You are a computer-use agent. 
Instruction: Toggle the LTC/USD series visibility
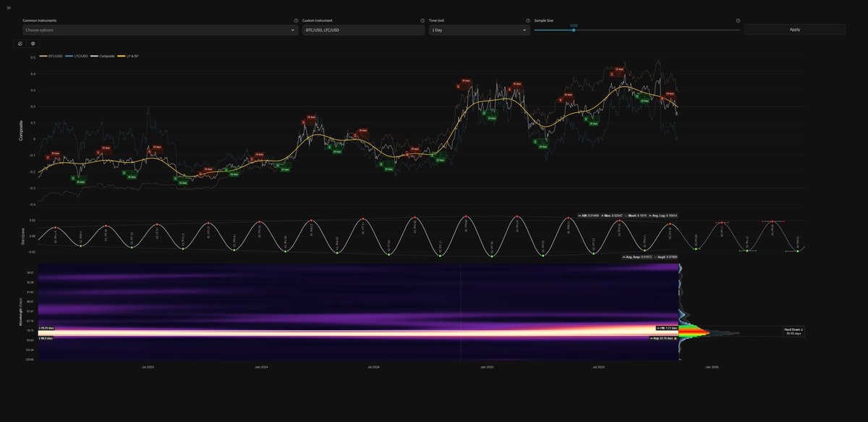click(x=77, y=54)
